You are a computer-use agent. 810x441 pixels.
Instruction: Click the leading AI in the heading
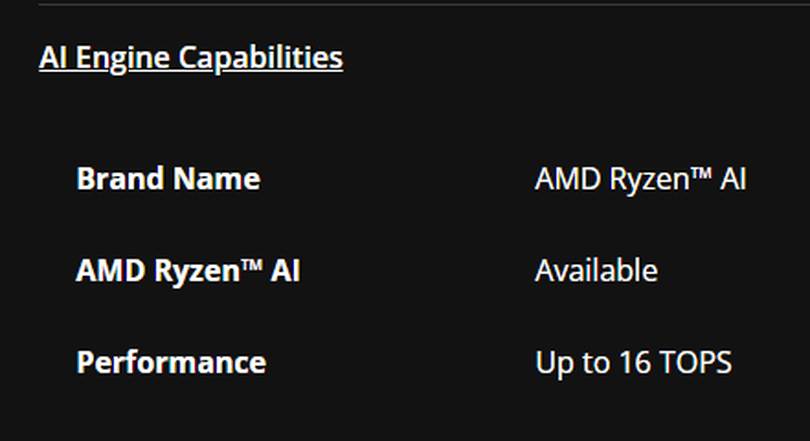(x=53, y=57)
